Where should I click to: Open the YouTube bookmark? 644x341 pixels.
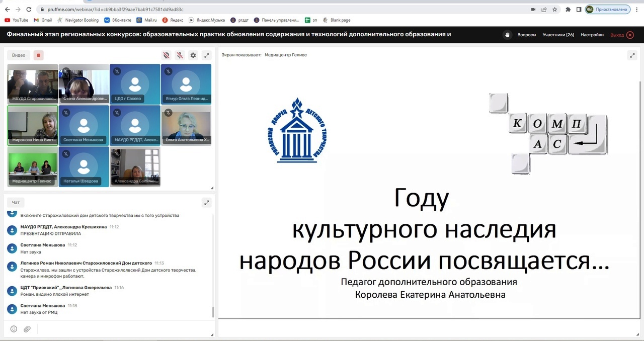16,20
